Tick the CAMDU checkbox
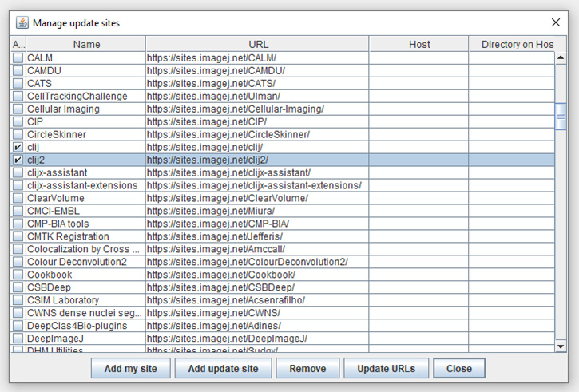The image size is (579, 392). (18, 70)
